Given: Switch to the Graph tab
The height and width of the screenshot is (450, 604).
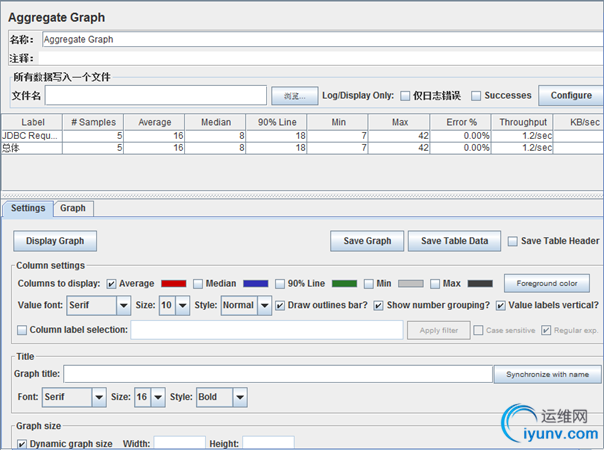Looking at the screenshot, I should [73, 208].
